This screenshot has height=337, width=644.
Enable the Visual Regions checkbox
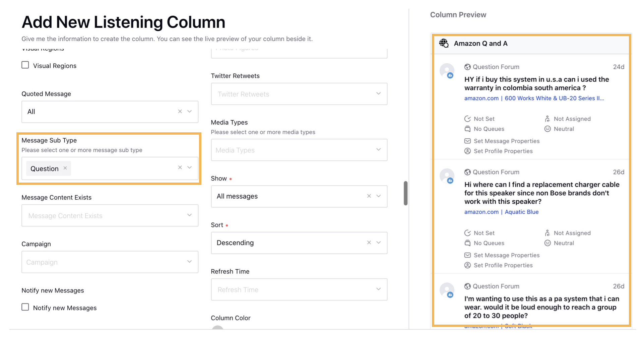point(25,65)
